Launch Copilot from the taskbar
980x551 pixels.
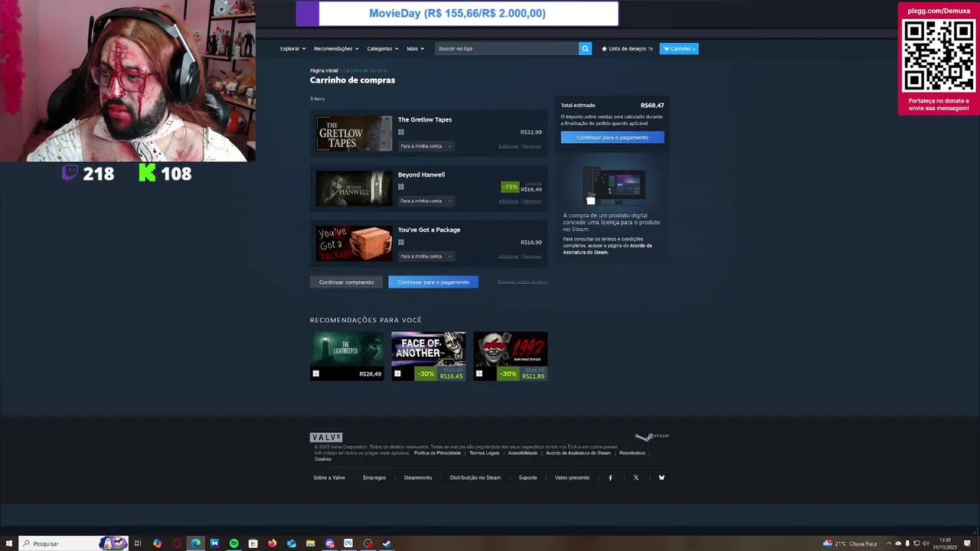[157, 543]
